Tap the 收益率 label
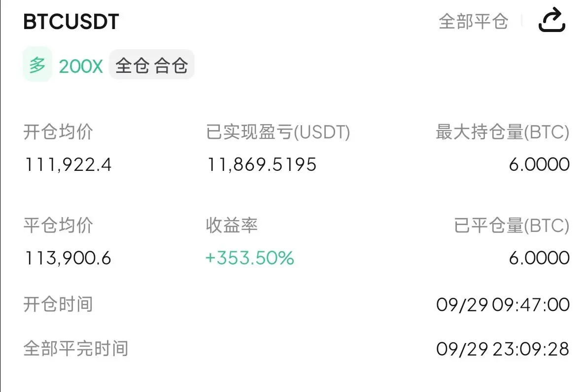 tap(232, 226)
